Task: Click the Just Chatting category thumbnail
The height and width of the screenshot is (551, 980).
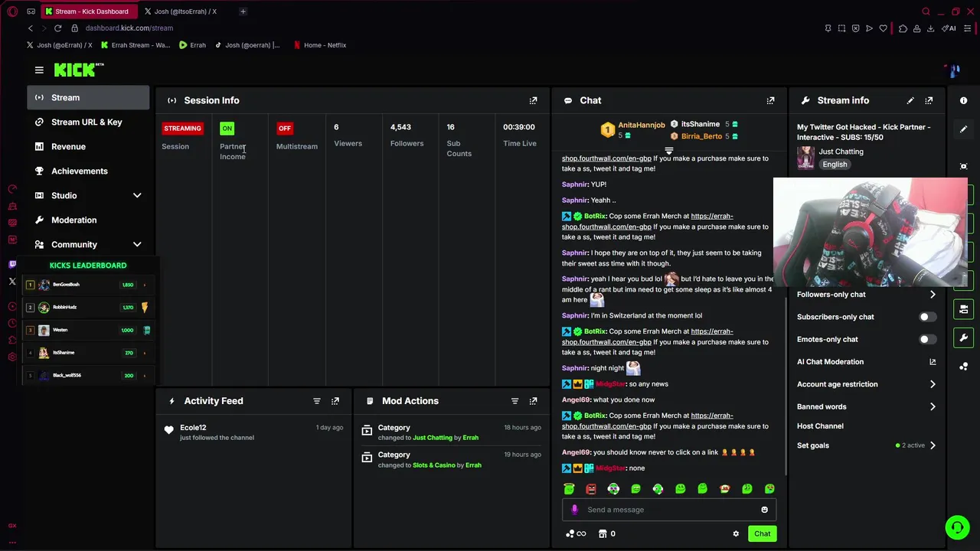Action: tap(805, 158)
